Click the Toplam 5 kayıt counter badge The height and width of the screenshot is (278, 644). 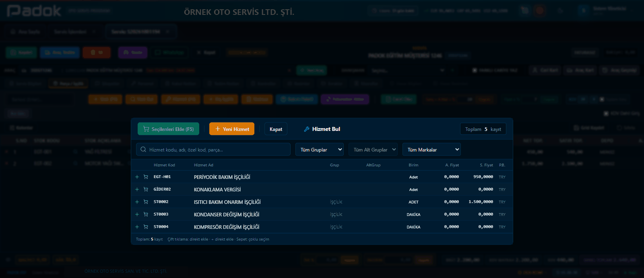click(483, 129)
